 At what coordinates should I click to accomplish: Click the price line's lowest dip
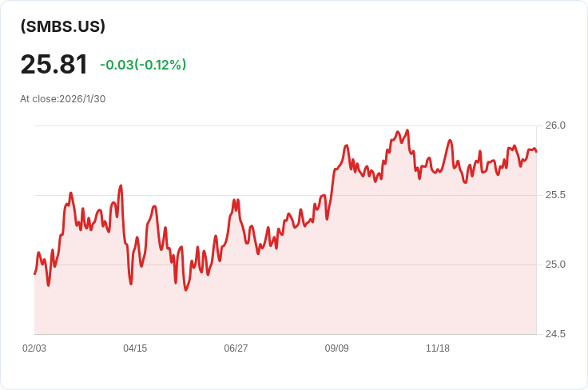tap(186, 289)
